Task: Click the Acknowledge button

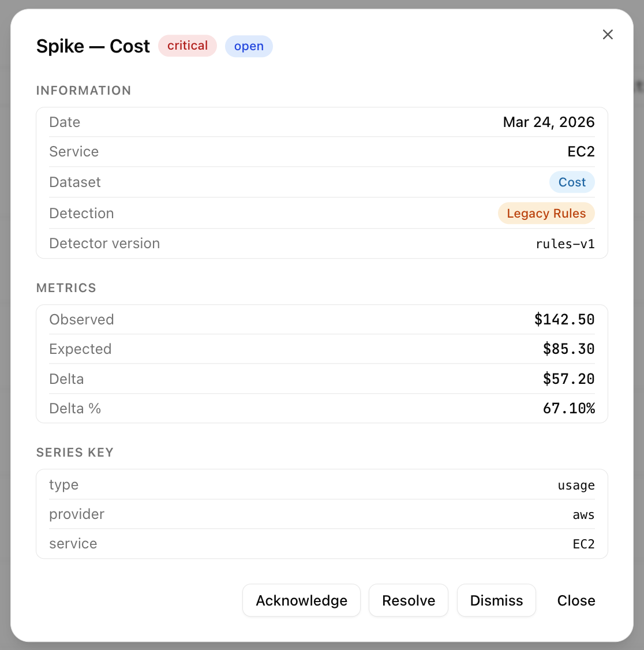Action: click(x=301, y=600)
